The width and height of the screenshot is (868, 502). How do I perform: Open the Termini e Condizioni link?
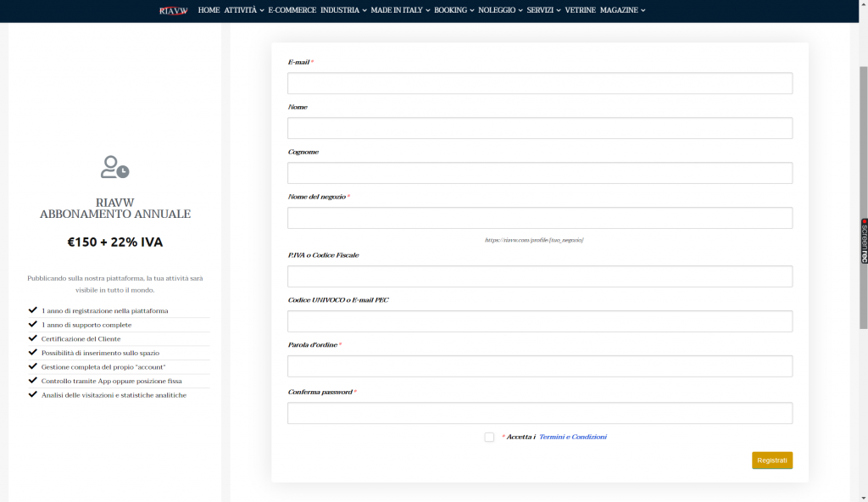tap(572, 438)
